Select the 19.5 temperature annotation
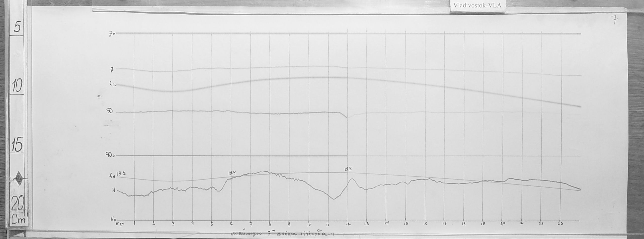 348,169
